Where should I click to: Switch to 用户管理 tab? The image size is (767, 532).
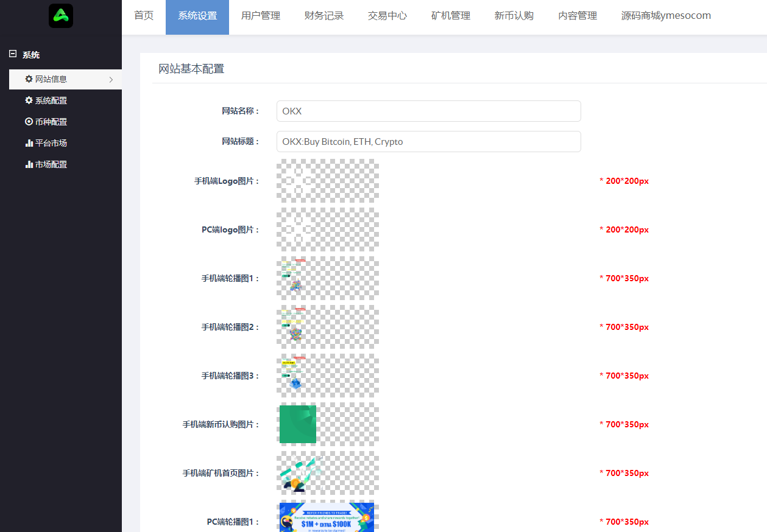click(x=261, y=16)
